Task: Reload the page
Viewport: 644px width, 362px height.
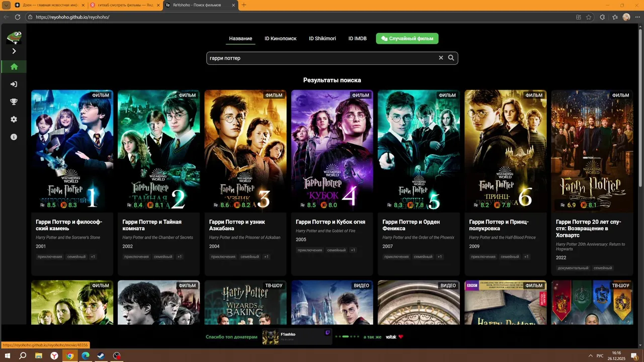Action: (18, 17)
